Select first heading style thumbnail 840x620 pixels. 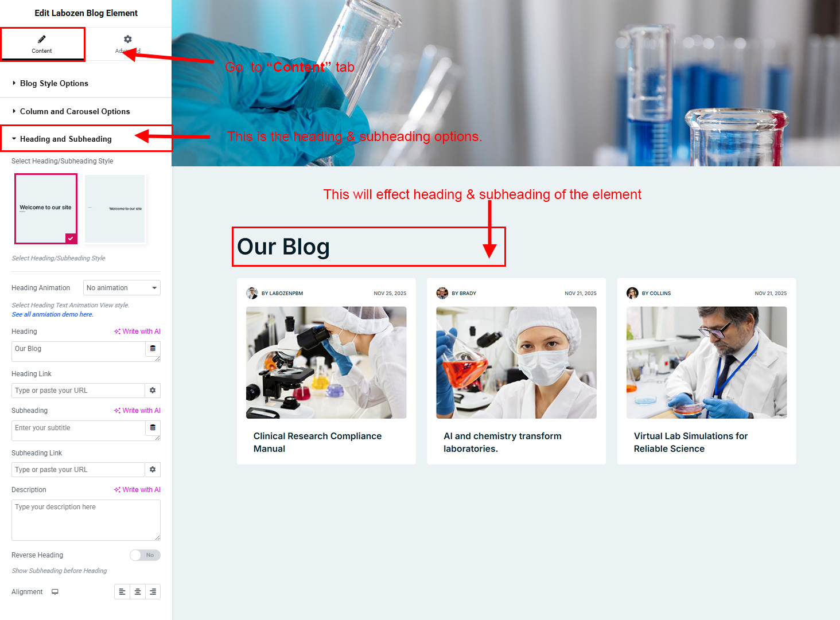[46, 209]
